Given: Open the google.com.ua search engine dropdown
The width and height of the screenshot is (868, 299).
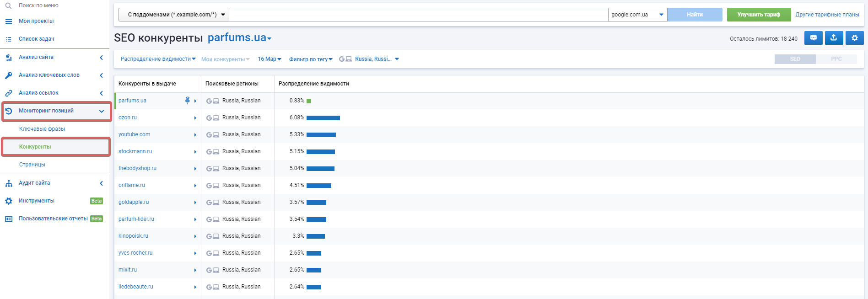Looking at the screenshot, I should [x=638, y=15].
